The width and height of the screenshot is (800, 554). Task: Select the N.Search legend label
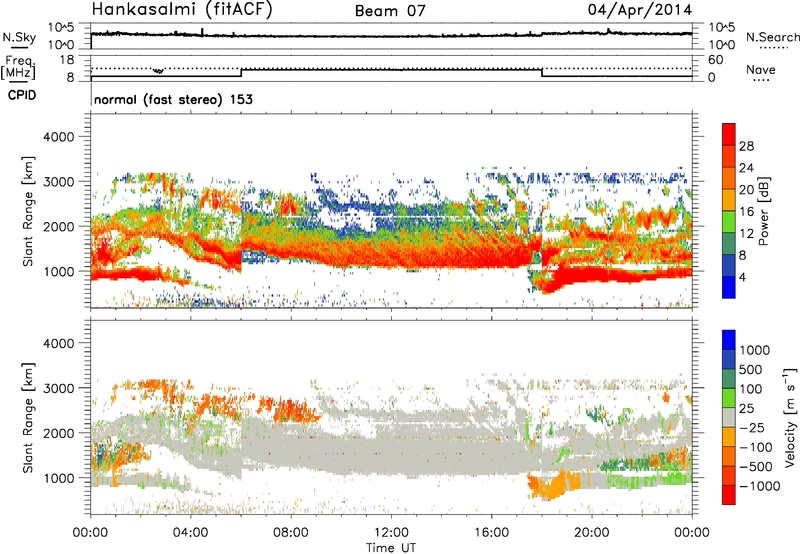773,37
